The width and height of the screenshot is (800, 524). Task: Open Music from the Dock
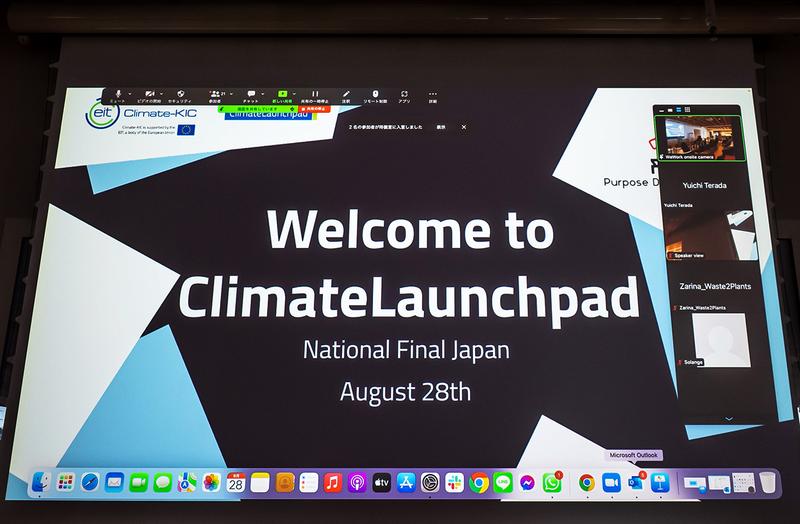333,483
